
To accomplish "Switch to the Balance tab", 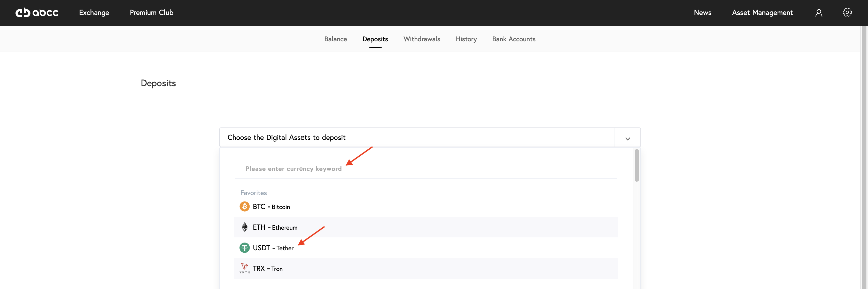I will (x=336, y=39).
